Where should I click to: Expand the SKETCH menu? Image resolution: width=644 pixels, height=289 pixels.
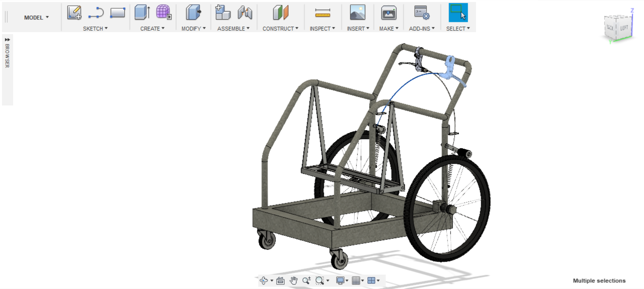[x=95, y=28]
